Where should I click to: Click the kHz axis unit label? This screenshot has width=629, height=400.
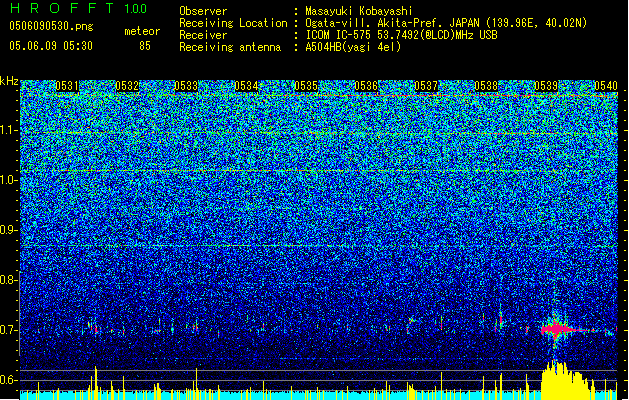[9, 81]
